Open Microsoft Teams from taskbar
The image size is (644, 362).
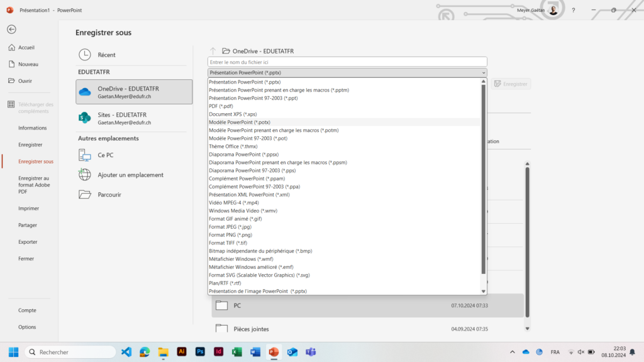[x=311, y=352]
